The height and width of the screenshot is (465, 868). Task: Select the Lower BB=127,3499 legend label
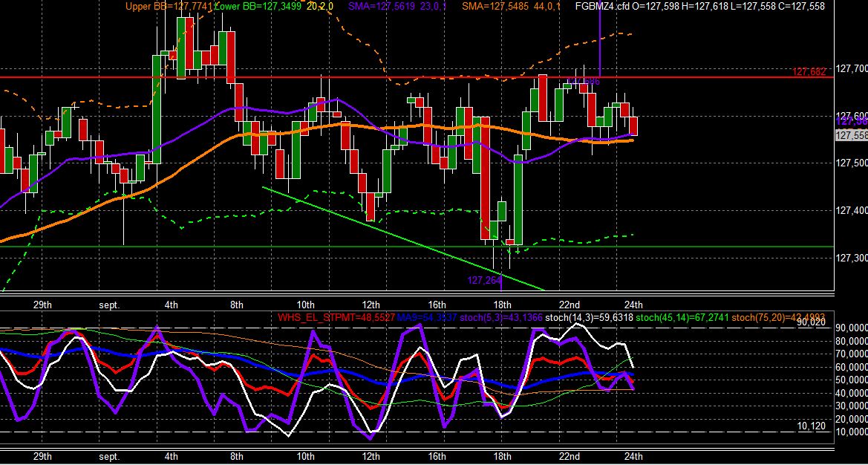point(259,7)
